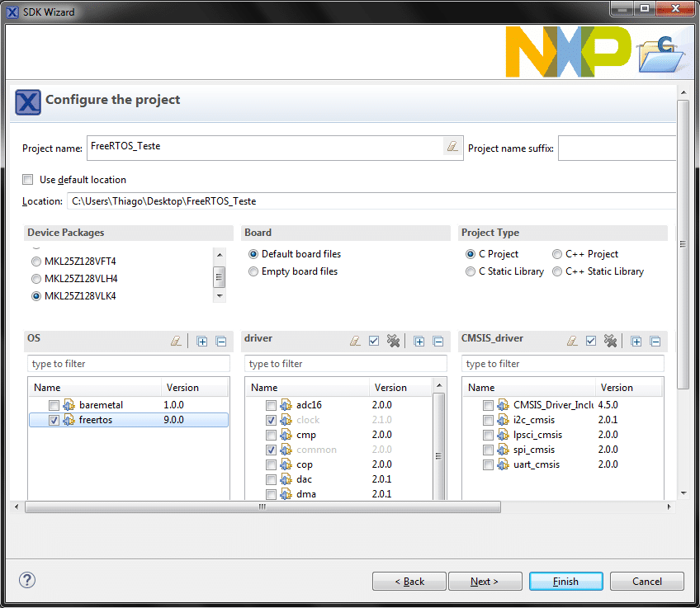Viewport: 700px width, 608px height.
Task: Enable the cop driver checkbox
Action: (271, 464)
